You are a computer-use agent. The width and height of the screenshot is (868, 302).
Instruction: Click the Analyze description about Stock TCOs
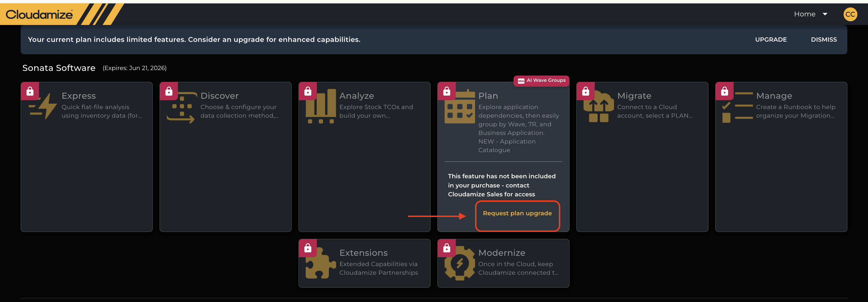(x=376, y=111)
